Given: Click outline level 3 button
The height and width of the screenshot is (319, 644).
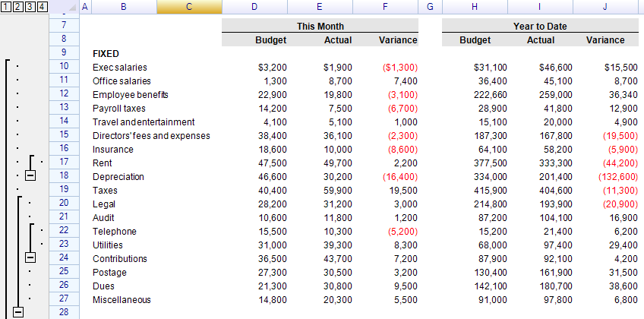Looking at the screenshot, I should (x=29, y=7).
